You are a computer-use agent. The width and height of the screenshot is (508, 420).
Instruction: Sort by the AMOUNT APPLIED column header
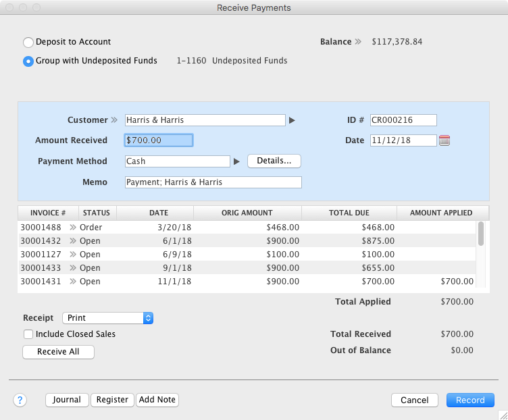pos(443,213)
